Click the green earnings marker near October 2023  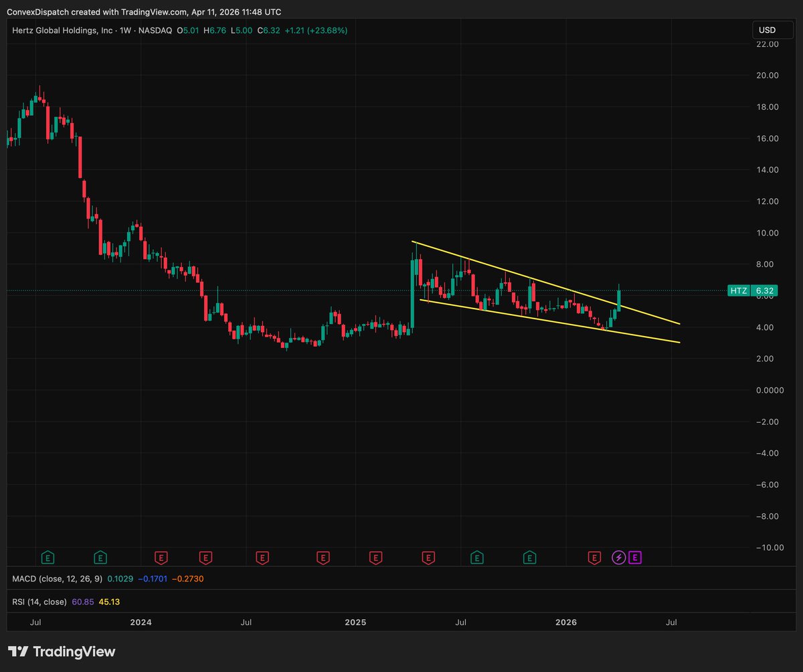(x=100, y=557)
